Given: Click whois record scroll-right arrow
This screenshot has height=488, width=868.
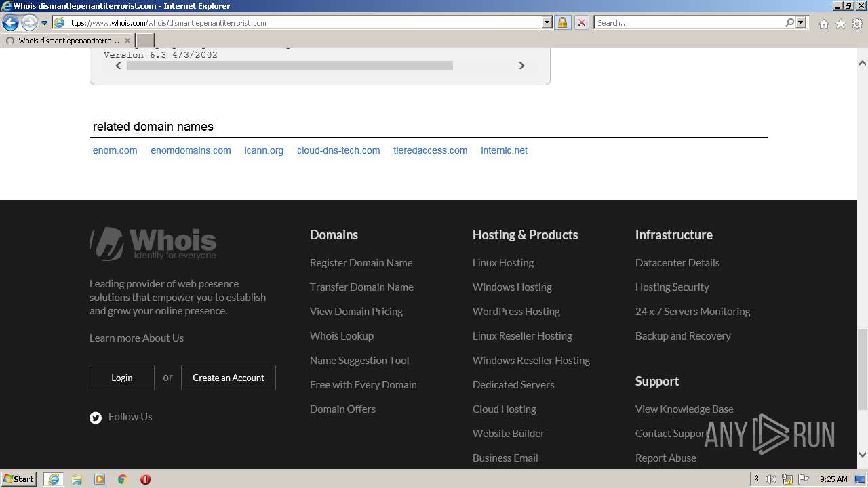Looking at the screenshot, I should (x=521, y=66).
